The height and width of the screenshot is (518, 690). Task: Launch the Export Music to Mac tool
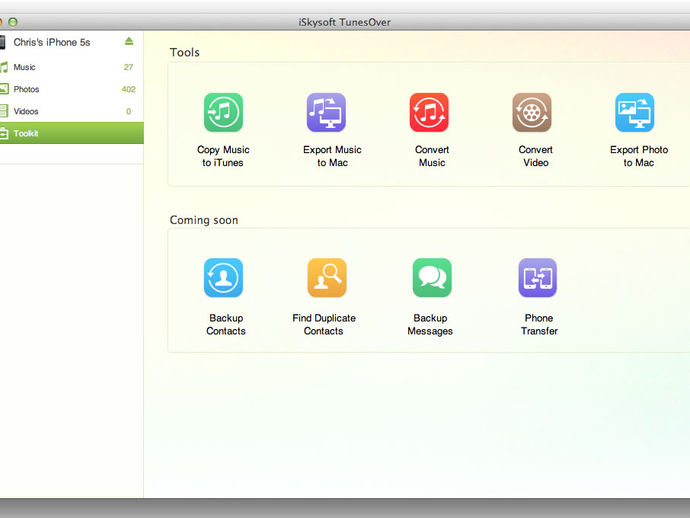(x=326, y=112)
